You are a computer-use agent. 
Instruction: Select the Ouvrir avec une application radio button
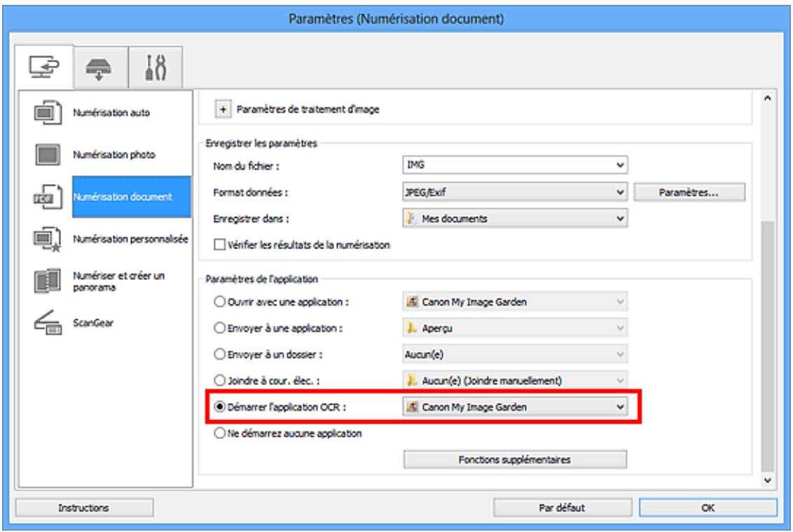219,302
